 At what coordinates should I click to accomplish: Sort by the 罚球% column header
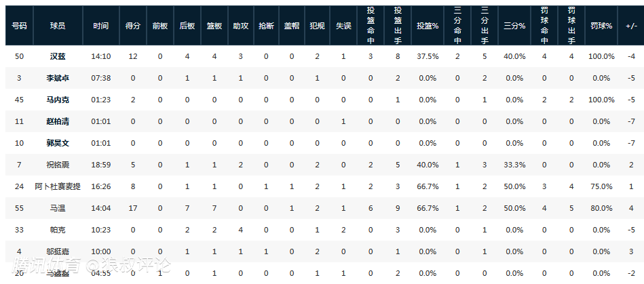(x=601, y=26)
